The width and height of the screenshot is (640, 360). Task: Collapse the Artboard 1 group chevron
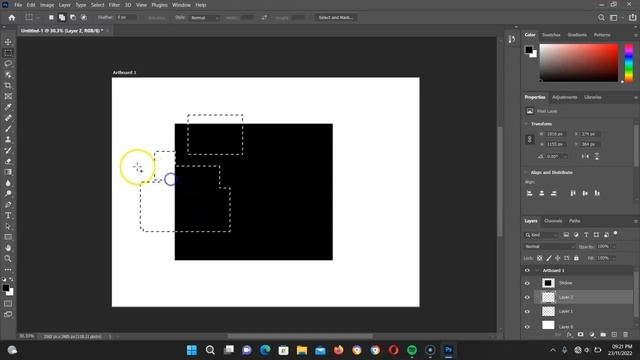[537, 270]
